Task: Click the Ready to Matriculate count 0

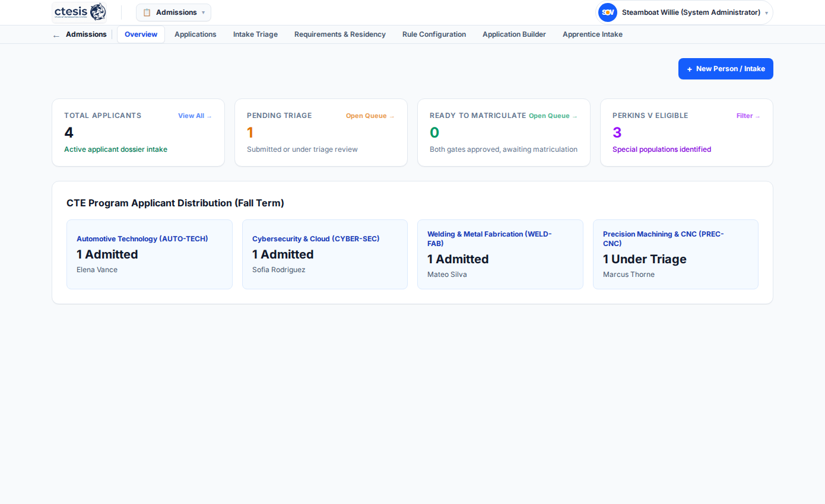Action: pos(434,133)
